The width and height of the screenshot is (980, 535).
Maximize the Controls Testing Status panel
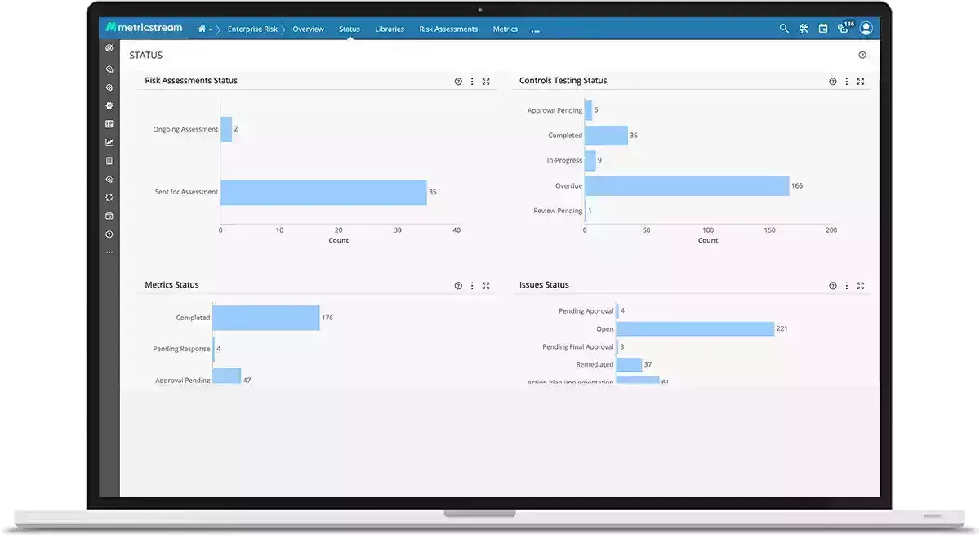[x=861, y=82]
